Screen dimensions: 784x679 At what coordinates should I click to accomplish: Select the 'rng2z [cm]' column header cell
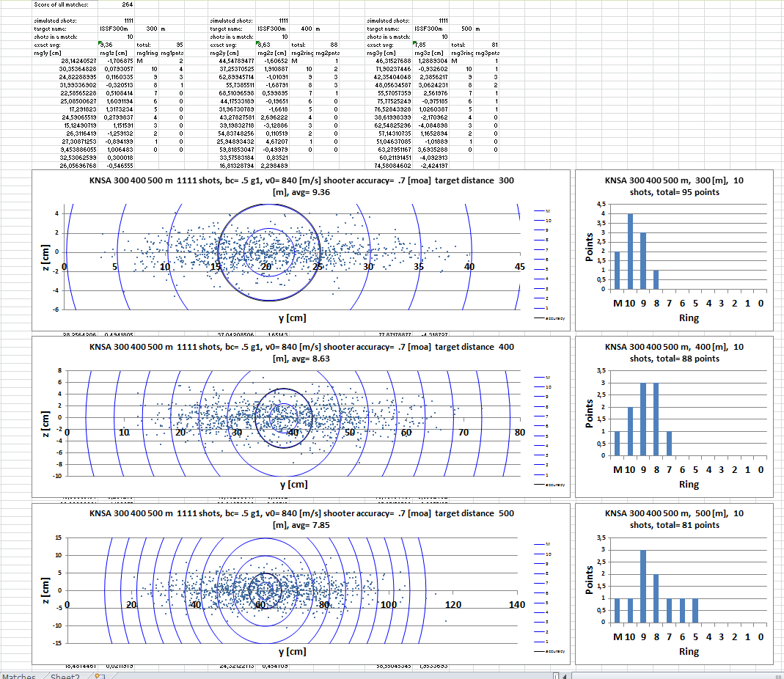pos(273,53)
